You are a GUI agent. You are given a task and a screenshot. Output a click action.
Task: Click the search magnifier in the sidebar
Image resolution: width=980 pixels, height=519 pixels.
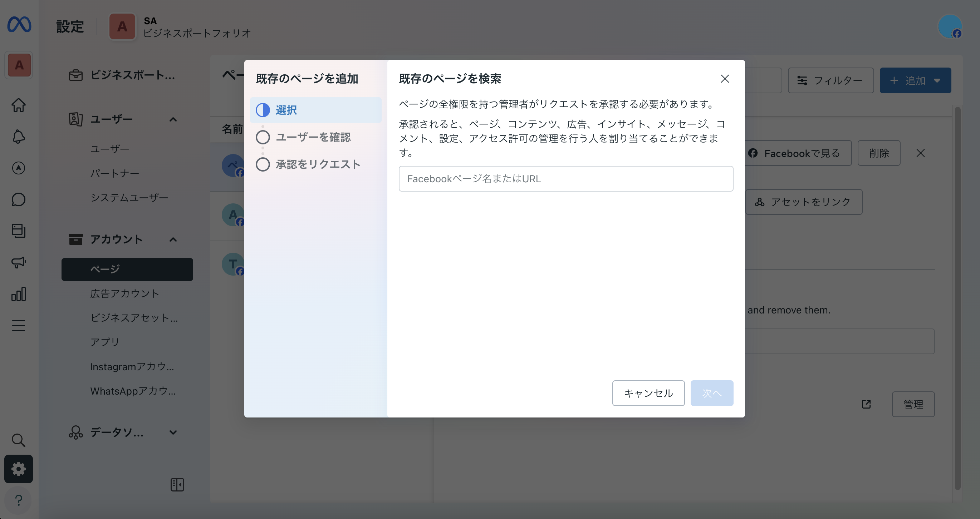pyautogui.click(x=18, y=440)
